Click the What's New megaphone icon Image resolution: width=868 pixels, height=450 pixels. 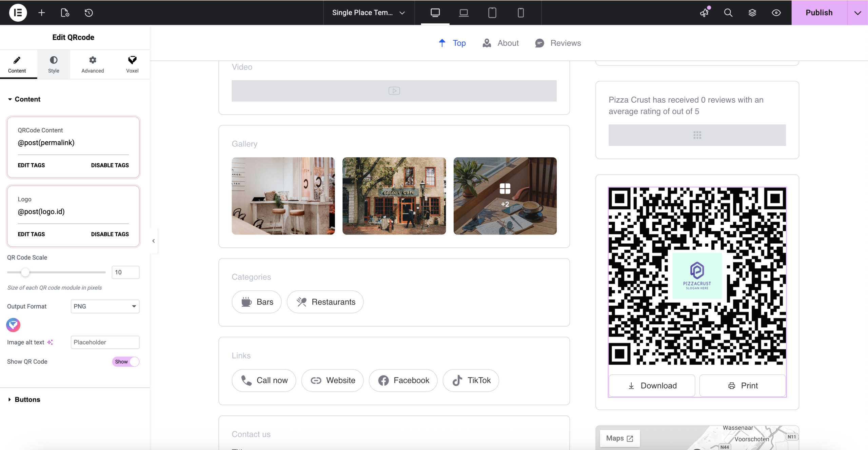[x=704, y=13]
